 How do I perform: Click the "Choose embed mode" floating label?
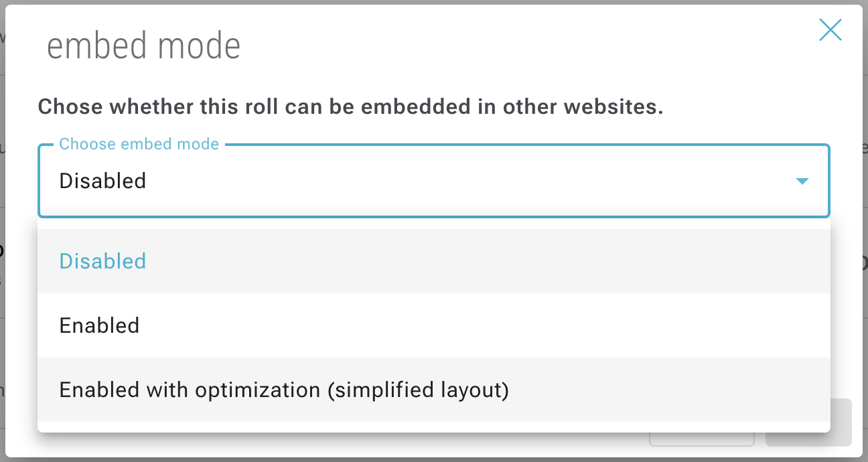click(139, 144)
